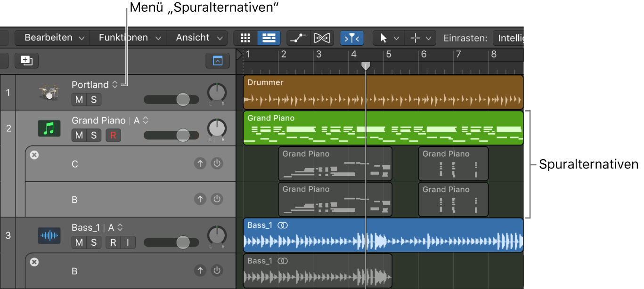Activate Grand Piano alternative B with arrow
The width and height of the screenshot is (644, 289).
(x=200, y=199)
